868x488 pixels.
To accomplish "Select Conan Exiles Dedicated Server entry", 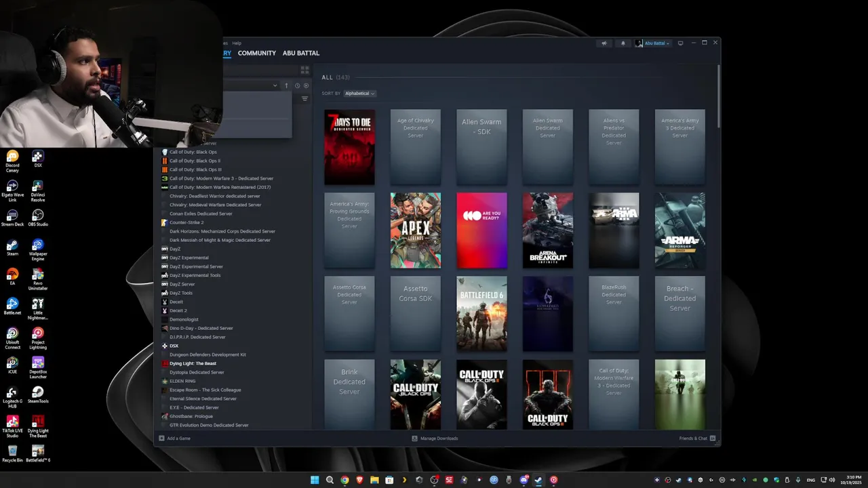I will pyautogui.click(x=201, y=213).
